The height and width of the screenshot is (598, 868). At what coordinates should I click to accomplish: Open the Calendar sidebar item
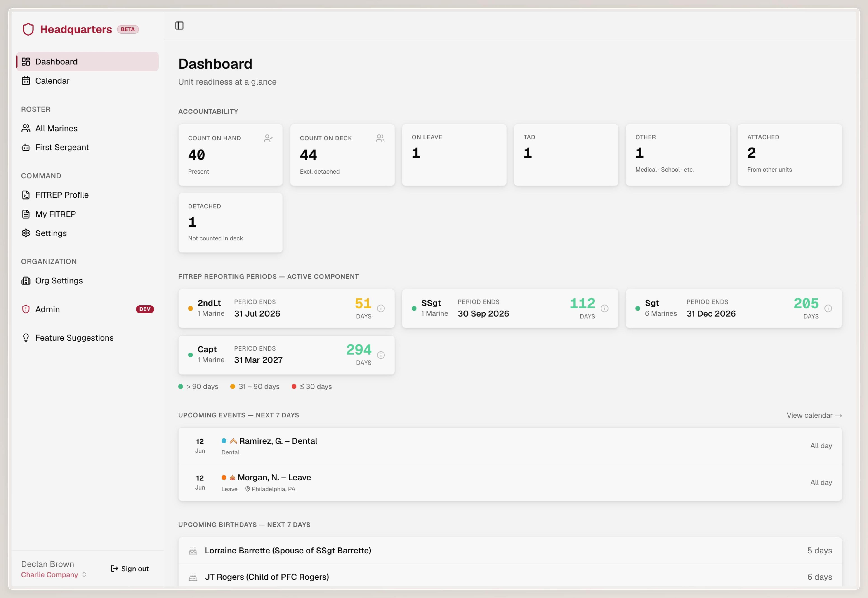[x=87, y=80]
